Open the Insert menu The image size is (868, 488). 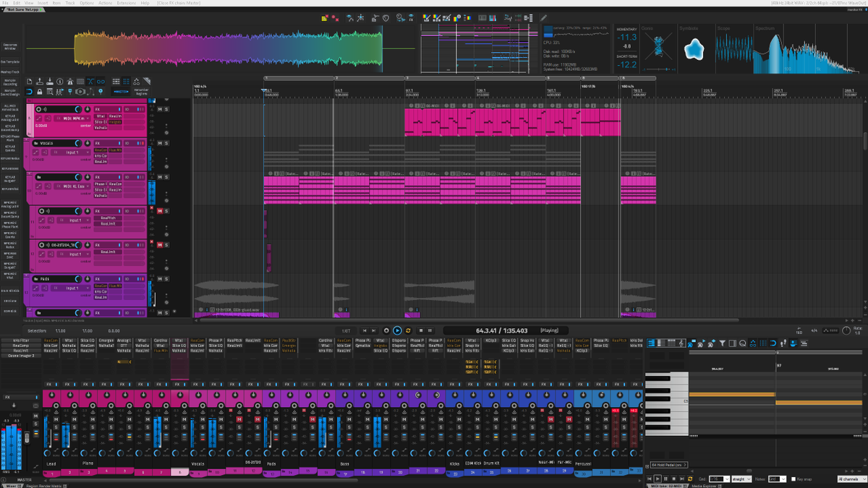(43, 3)
